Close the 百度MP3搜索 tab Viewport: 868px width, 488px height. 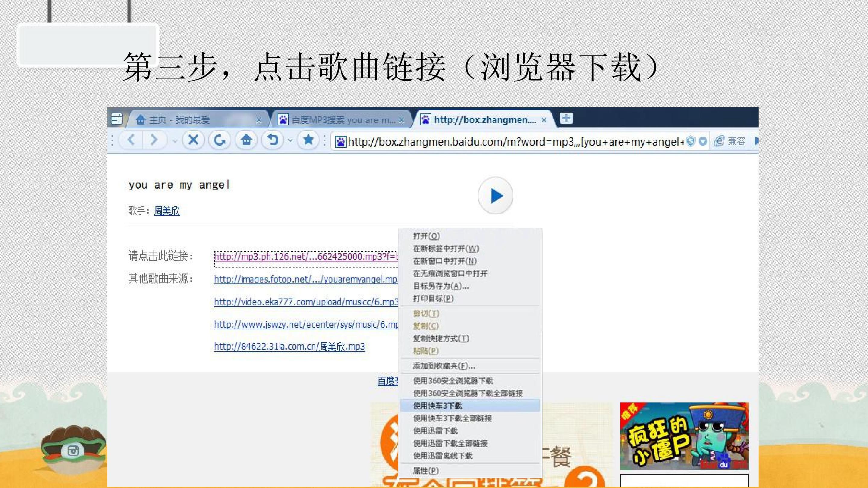[x=401, y=120]
